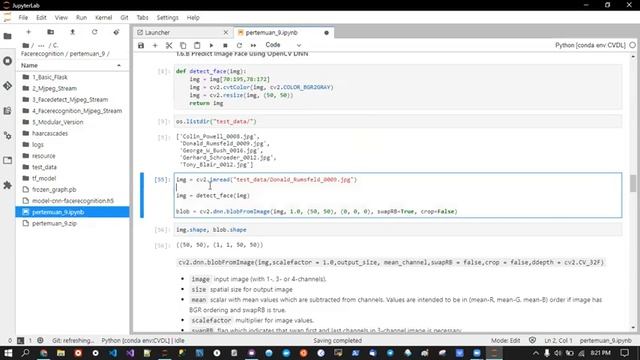
Task: Click the kernel status circle indicator
Action: click(x=632, y=45)
